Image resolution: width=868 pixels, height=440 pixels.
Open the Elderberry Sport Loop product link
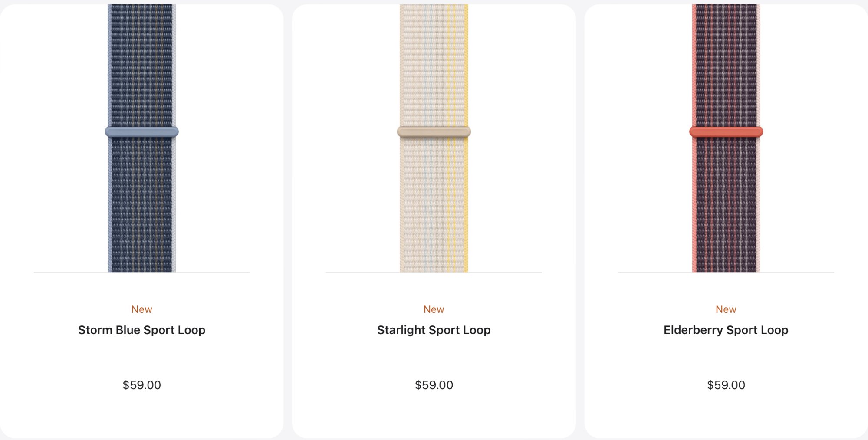tap(726, 330)
